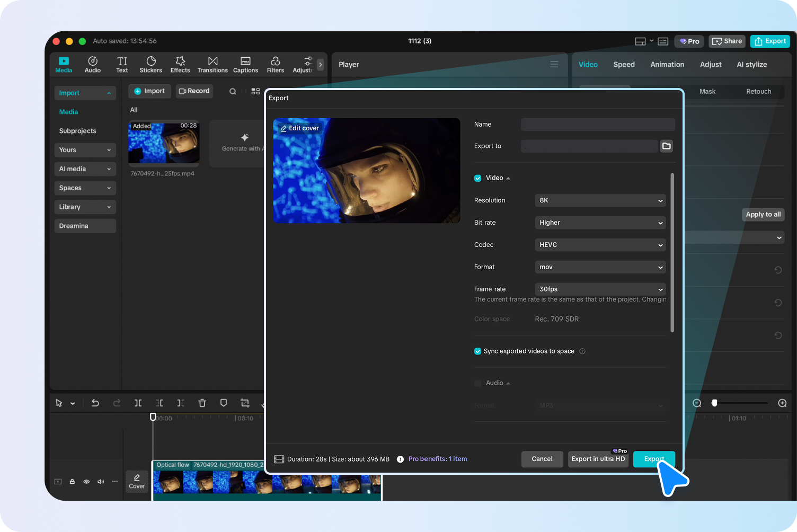The image size is (797, 532).
Task: Expand the Frame rate 30fps dropdown
Action: tap(600, 289)
